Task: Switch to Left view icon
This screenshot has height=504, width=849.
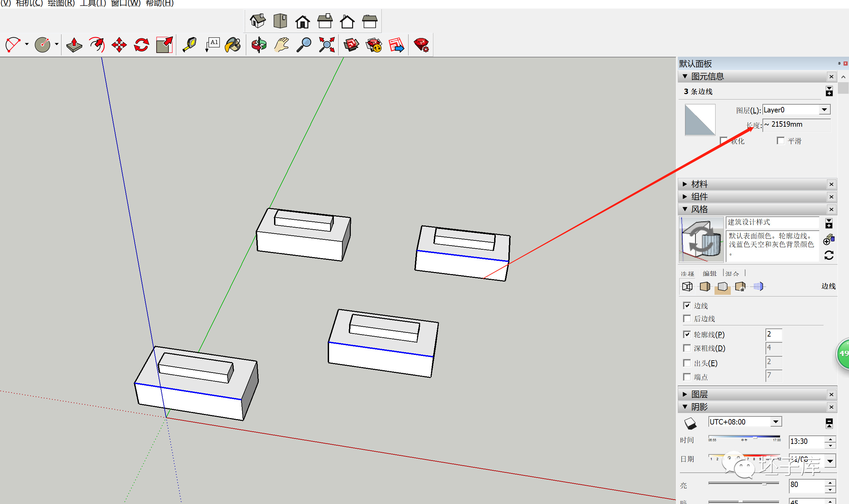Action: coord(369,22)
